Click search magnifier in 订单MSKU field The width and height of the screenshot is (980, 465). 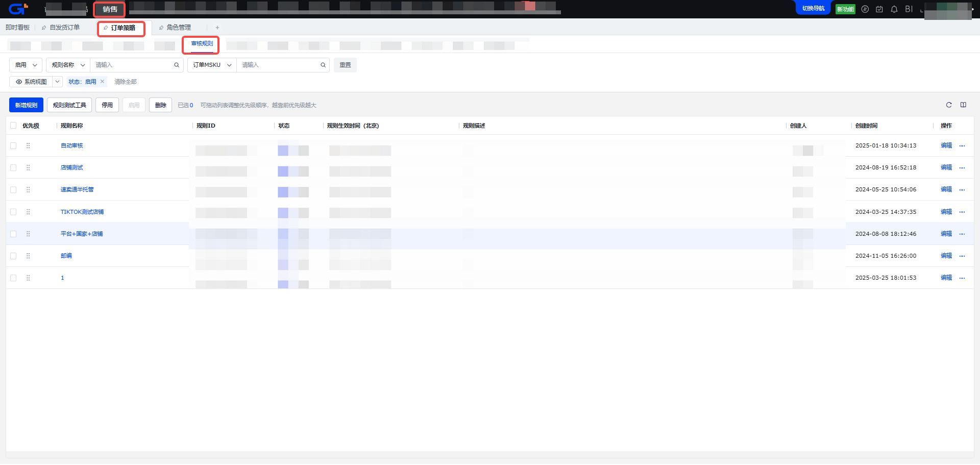point(323,65)
